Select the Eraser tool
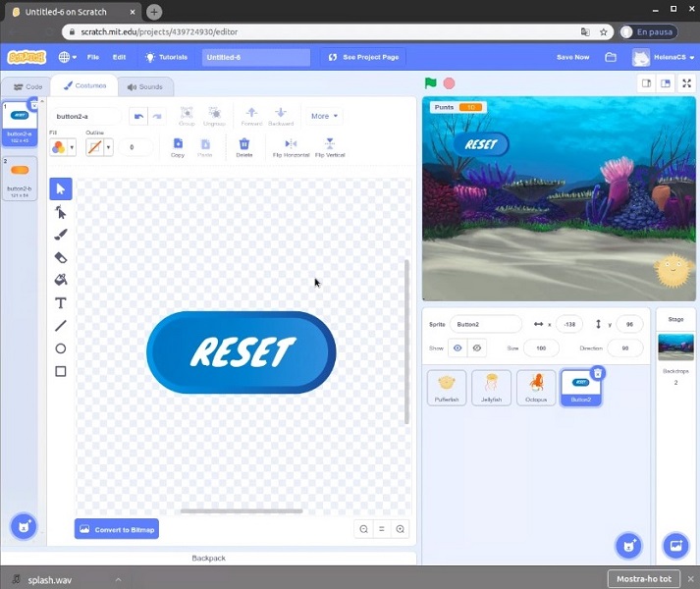Viewport: 700px width, 589px height. (x=61, y=257)
